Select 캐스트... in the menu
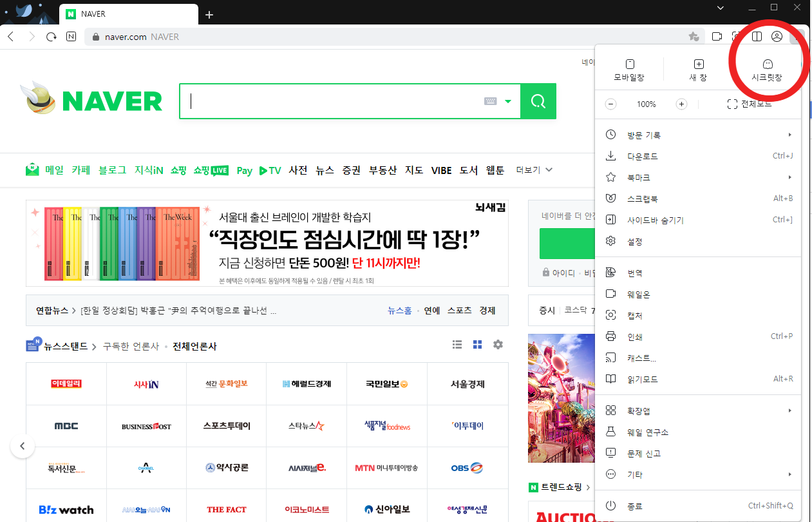The image size is (812, 522). click(699, 358)
